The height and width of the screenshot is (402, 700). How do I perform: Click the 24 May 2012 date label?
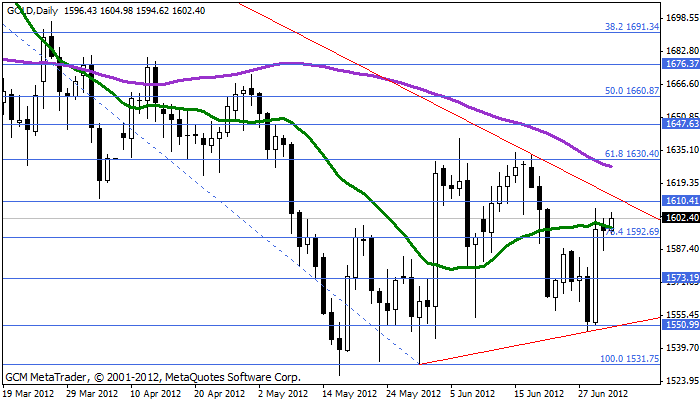tap(413, 394)
